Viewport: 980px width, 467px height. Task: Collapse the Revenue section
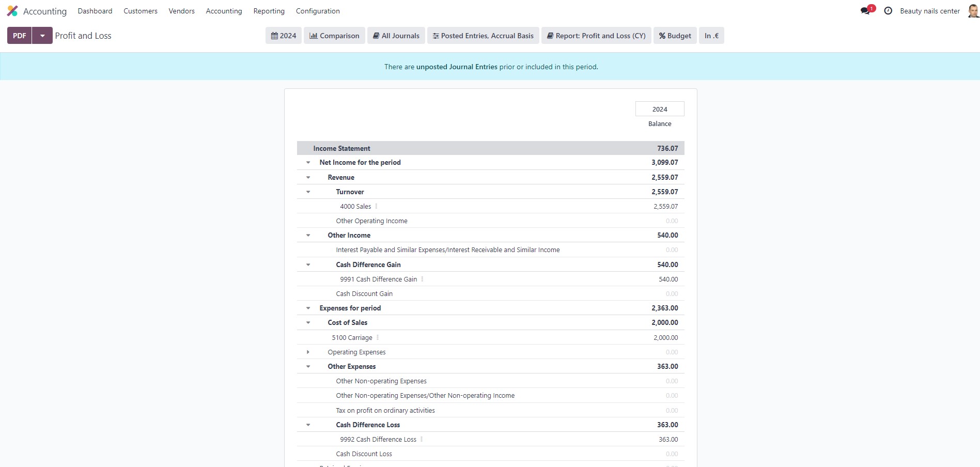point(308,177)
